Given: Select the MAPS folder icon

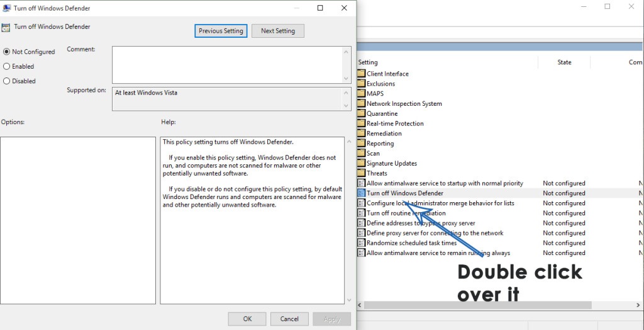Looking at the screenshot, I should coord(361,93).
